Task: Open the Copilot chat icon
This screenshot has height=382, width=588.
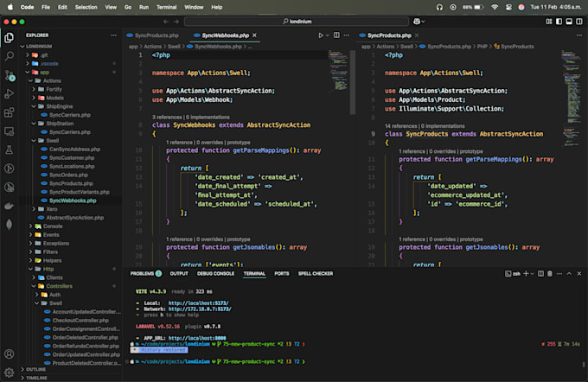Action: click(x=417, y=22)
